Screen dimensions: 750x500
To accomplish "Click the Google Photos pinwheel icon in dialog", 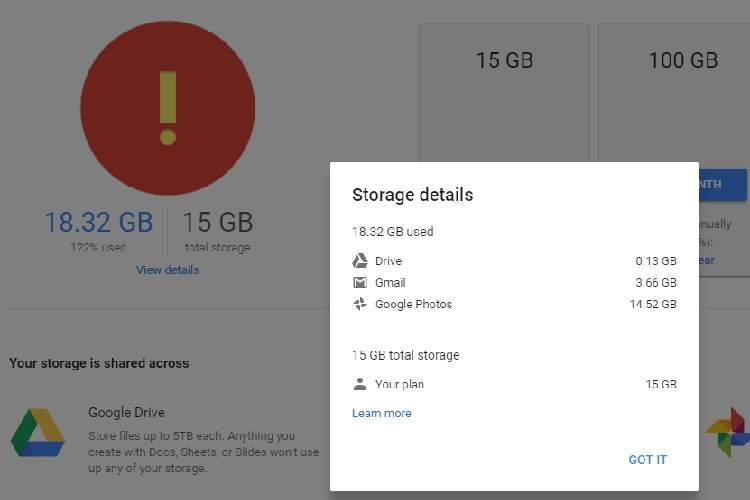I will point(360,304).
